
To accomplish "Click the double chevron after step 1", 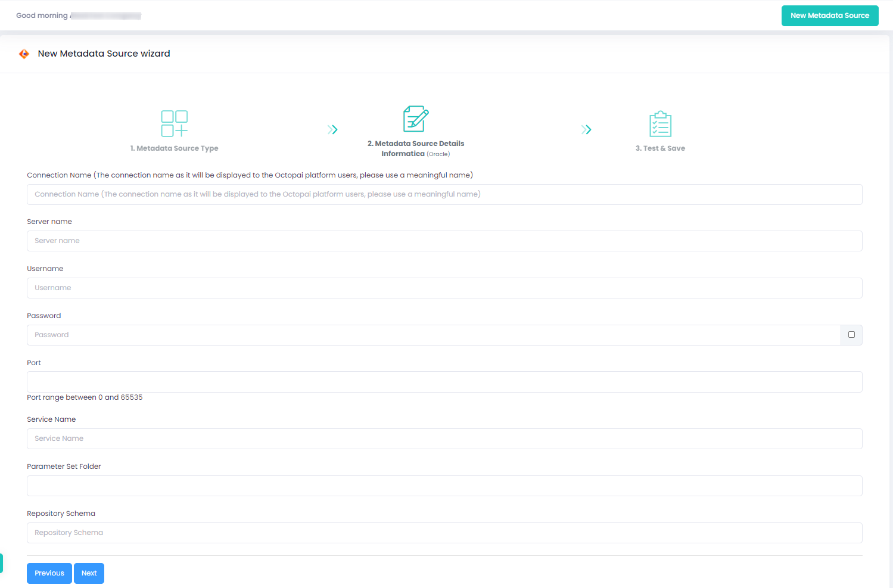I will click(x=332, y=130).
